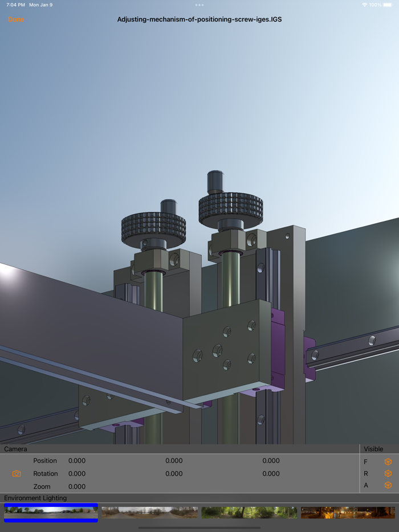Tap the left knurled adjustment knob in model
Screen dimensions: 399x532
(x=153, y=229)
